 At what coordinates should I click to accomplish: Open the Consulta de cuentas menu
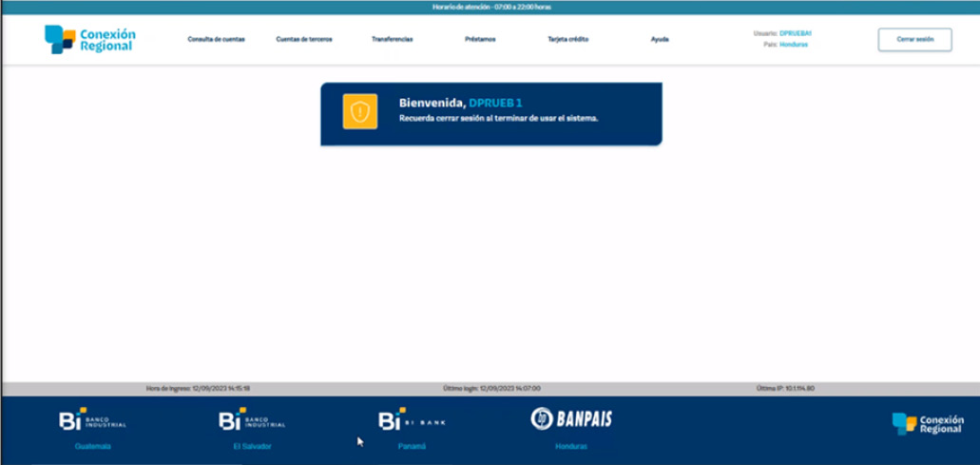point(216,40)
